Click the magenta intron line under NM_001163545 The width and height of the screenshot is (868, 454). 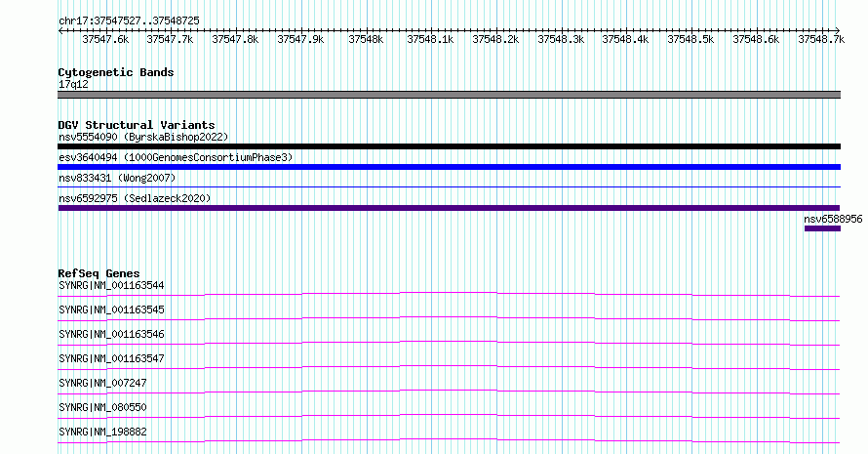[x=449, y=316]
